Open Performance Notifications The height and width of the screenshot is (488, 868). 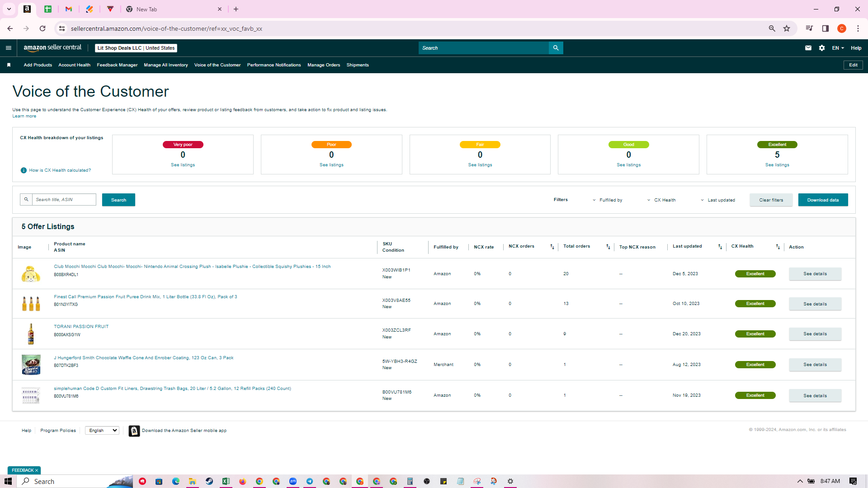(x=274, y=65)
